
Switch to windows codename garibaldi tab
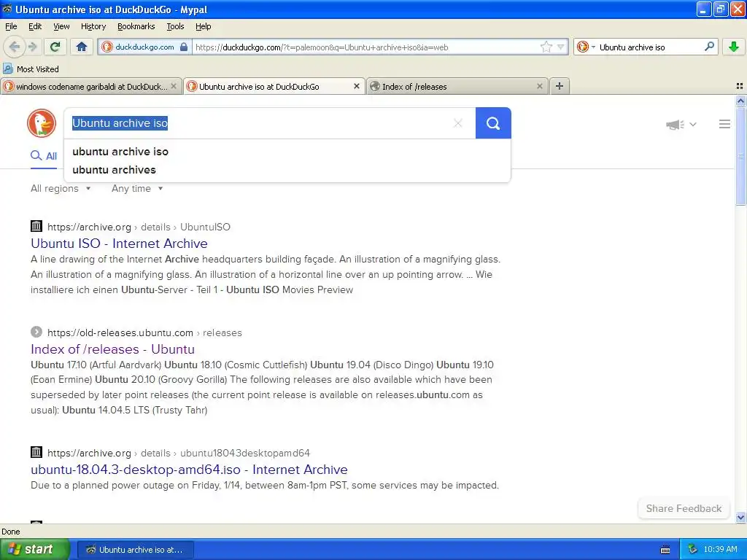pos(91,87)
